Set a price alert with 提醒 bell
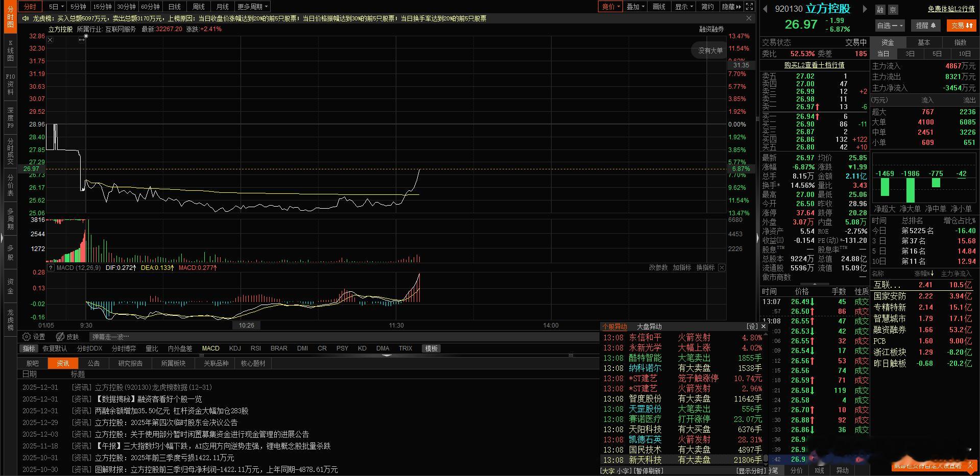This screenshot has height=476, width=980. tap(925, 25)
